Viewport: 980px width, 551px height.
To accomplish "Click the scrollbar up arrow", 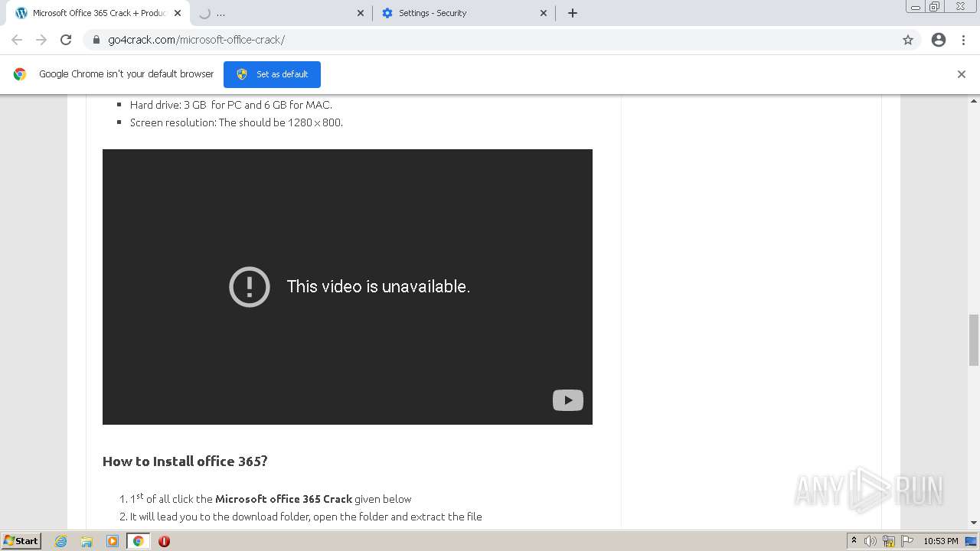I will click(974, 101).
